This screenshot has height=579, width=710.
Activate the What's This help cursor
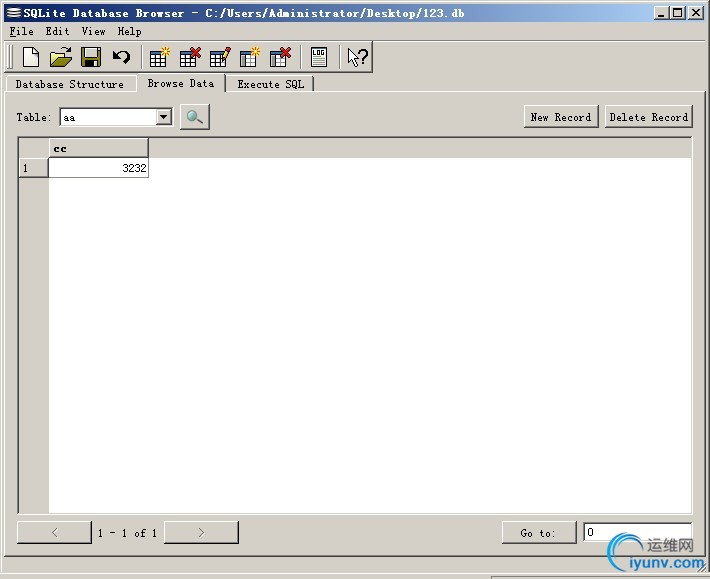point(357,57)
